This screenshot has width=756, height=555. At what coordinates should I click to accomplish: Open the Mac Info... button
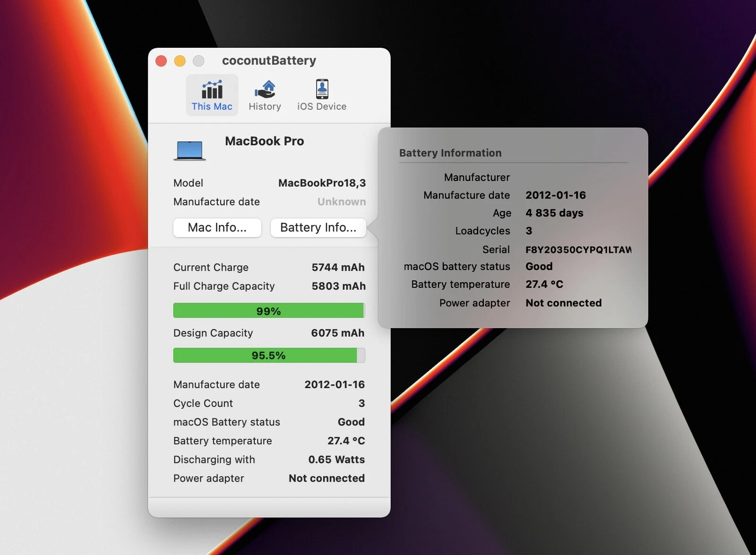pos(217,227)
